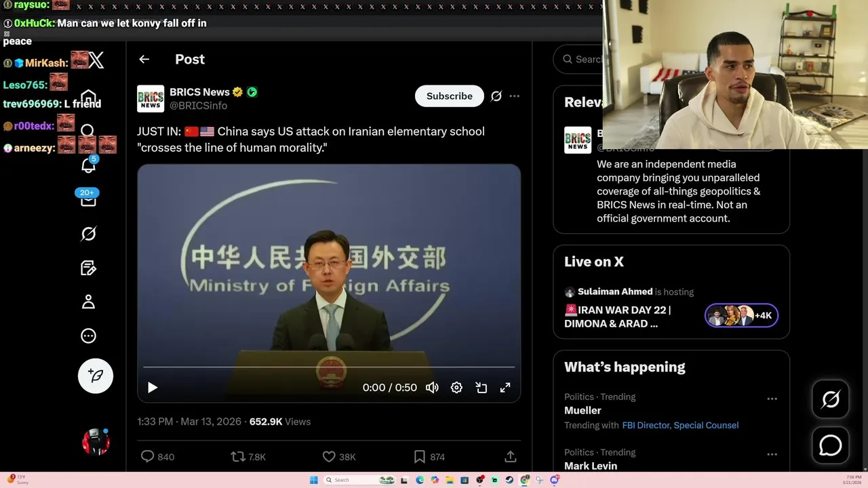Image resolution: width=868 pixels, height=488 pixels.
Task: Open Home in X sidebar
Action: [88, 97]
